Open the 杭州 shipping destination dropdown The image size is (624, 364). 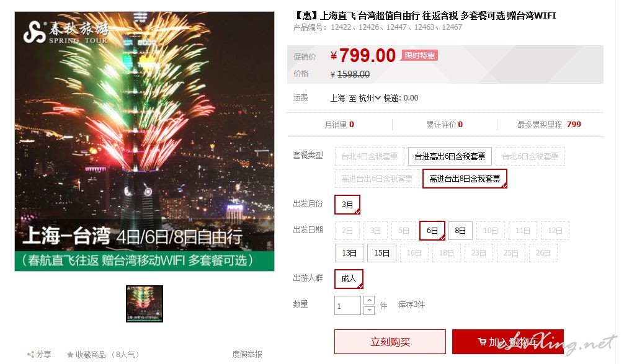[x=370, y=98]
